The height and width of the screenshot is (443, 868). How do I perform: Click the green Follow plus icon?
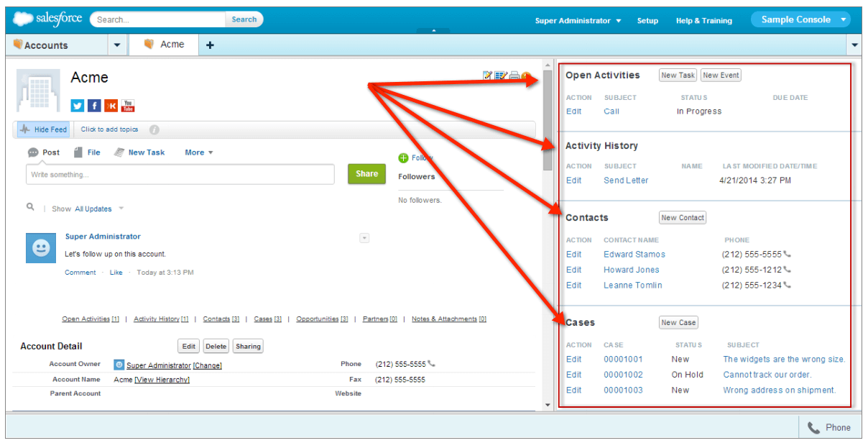[403, 157]
